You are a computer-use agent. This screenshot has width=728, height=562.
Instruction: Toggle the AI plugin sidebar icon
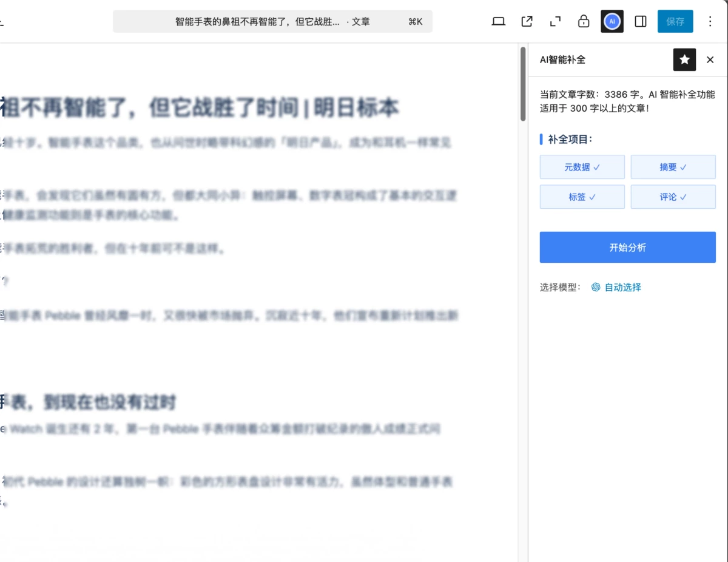[612, 22]
